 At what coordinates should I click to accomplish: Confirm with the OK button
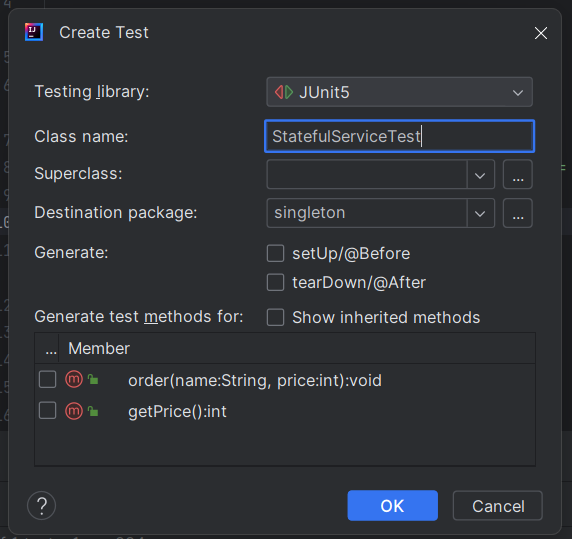(x=393, y=505)
